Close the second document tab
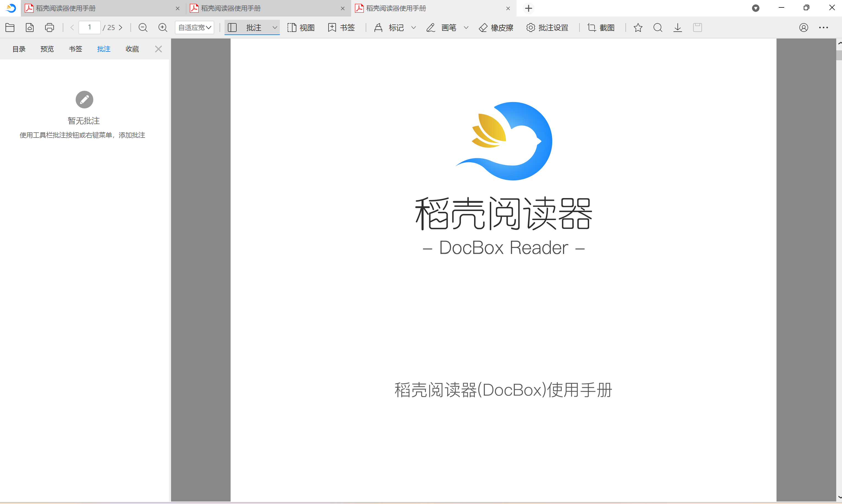Screen dimensions: 842x504 [x=343, y=9]
